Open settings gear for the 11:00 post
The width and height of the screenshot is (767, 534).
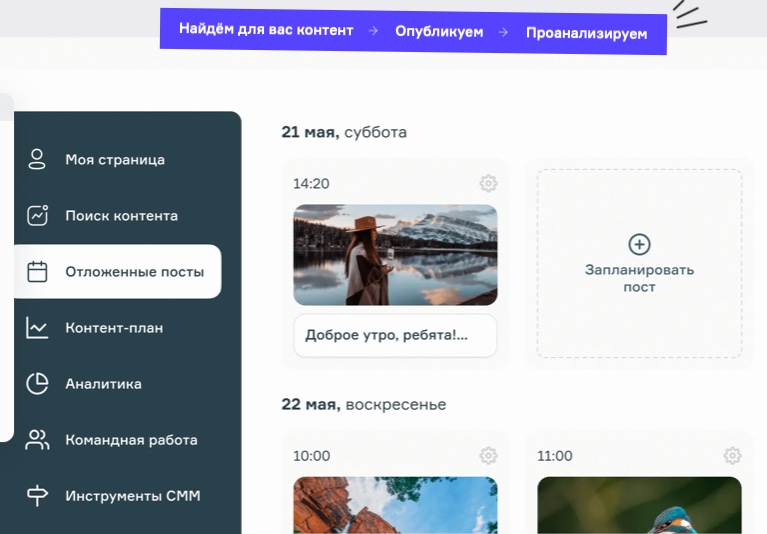[732, 456]
